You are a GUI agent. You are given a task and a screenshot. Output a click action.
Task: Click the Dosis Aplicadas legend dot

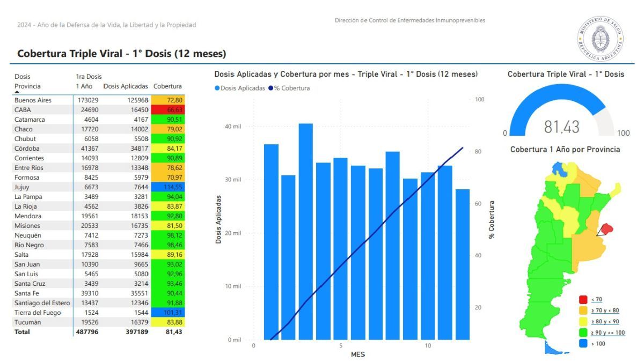pyautogui.click(x=217, y=88)
